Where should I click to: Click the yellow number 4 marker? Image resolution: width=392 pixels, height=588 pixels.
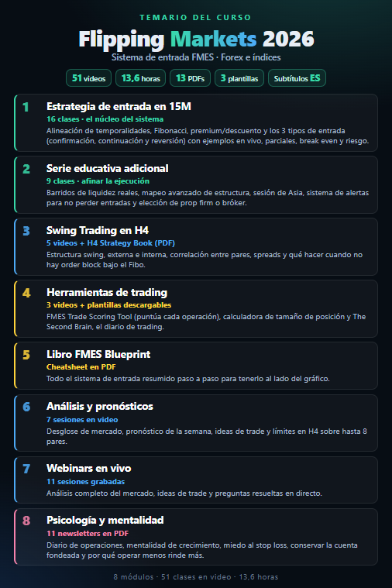(26, 293)
